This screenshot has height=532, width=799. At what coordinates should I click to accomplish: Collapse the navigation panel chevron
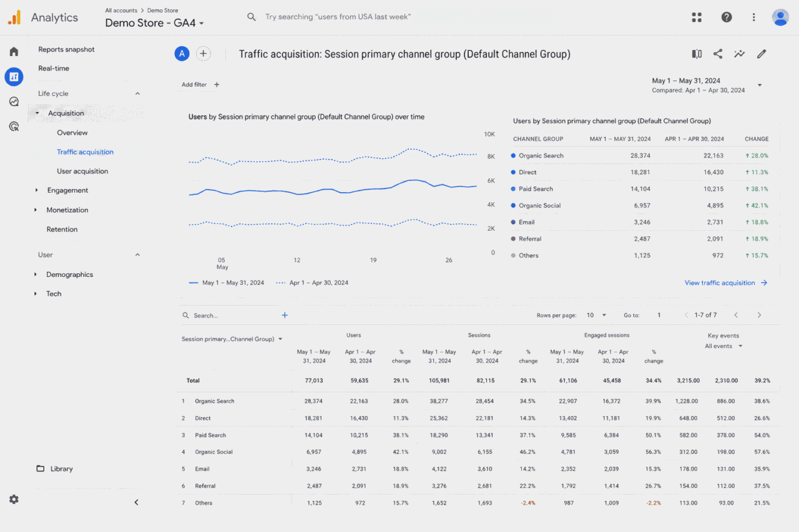pyautogui.click(x=136, y=502)
